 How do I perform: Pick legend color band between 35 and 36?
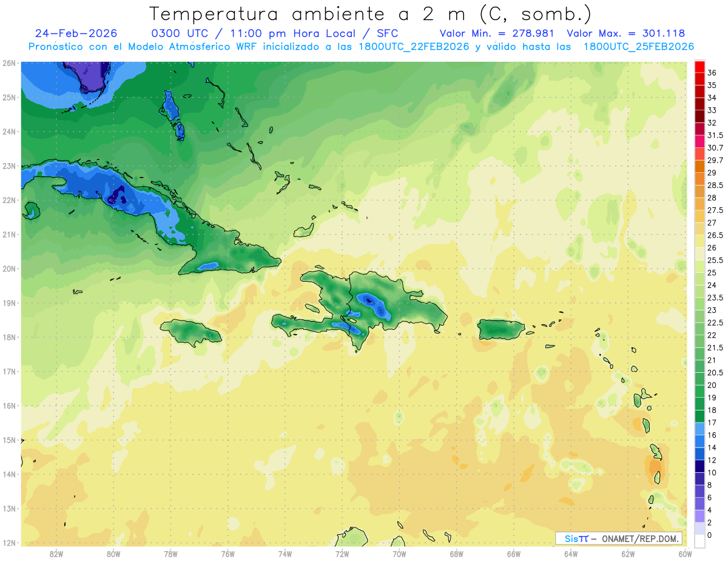pyautogui.click(x=699, y=79)
